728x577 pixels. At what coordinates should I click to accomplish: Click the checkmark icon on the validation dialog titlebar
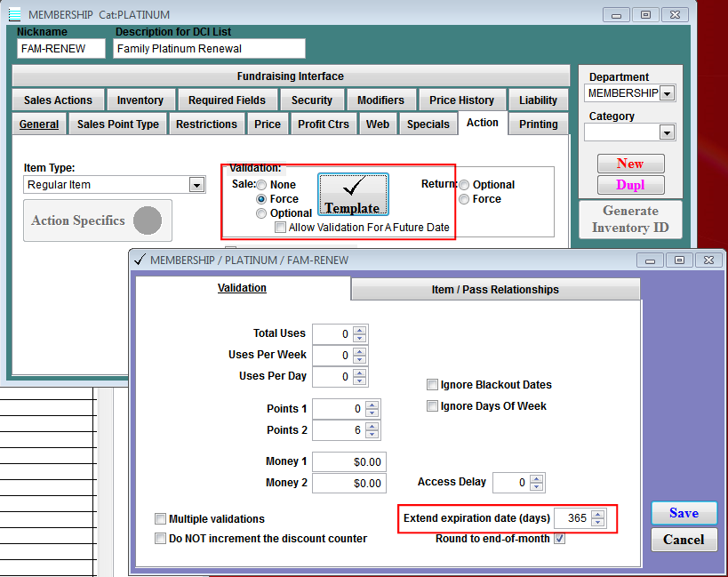pos(138,260)
